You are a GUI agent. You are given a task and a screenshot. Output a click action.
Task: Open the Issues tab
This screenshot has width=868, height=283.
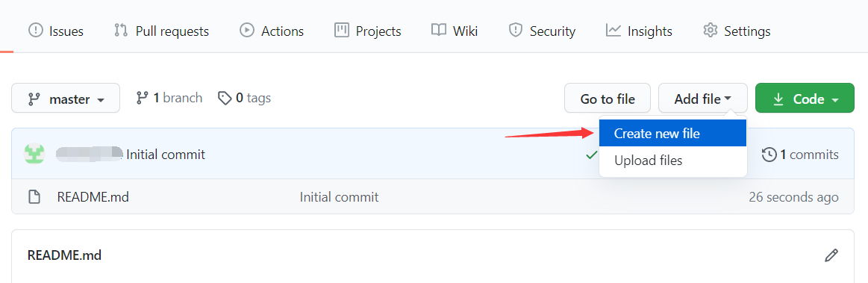(x=56, y=31)
